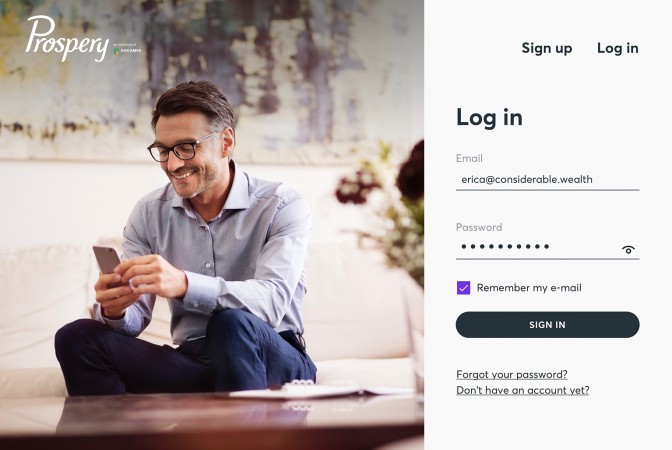Screen dimensions: 672x450
Task: Click the Remember my e-mail label text
Action: 529,288
